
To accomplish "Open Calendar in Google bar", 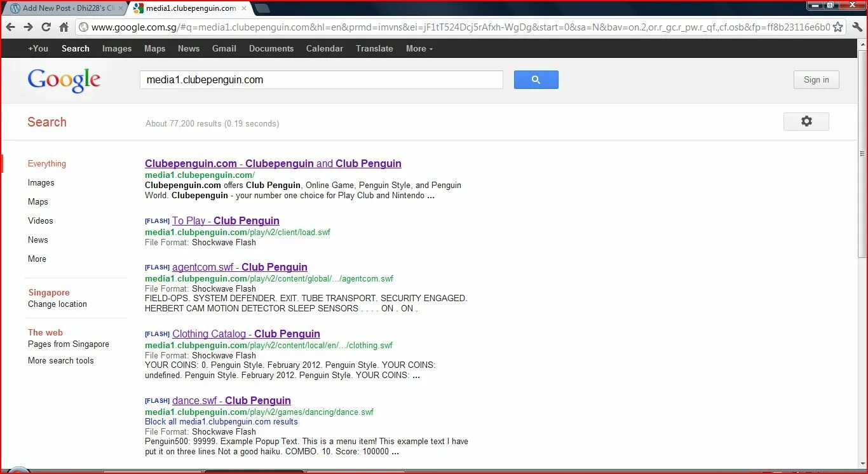I will coord(325,48).
